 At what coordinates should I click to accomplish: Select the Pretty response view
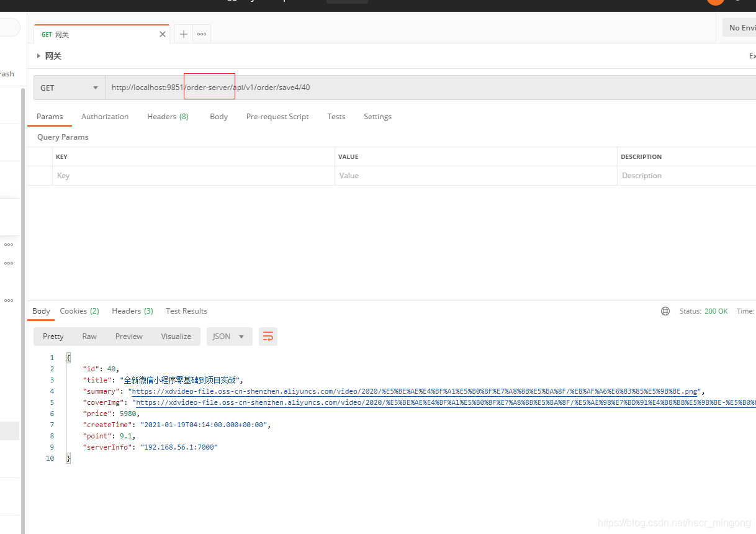pos(53,337)
